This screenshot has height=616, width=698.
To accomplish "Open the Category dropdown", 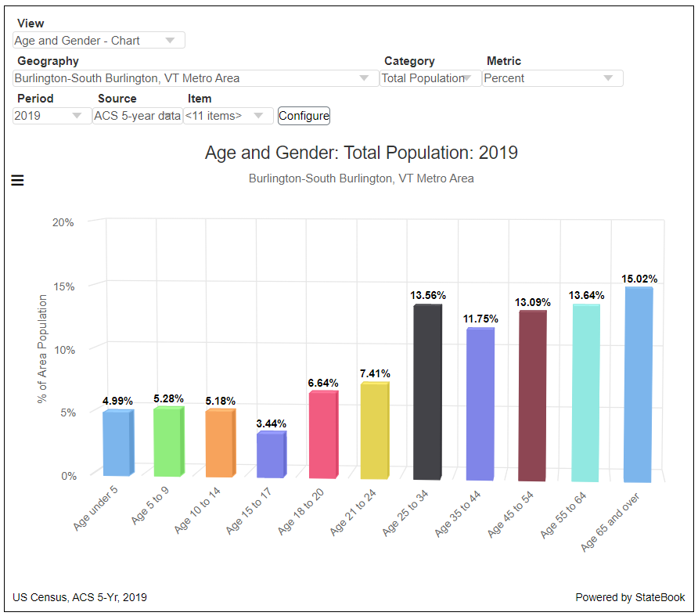I will pyautogui.click(x=430, y=78).
